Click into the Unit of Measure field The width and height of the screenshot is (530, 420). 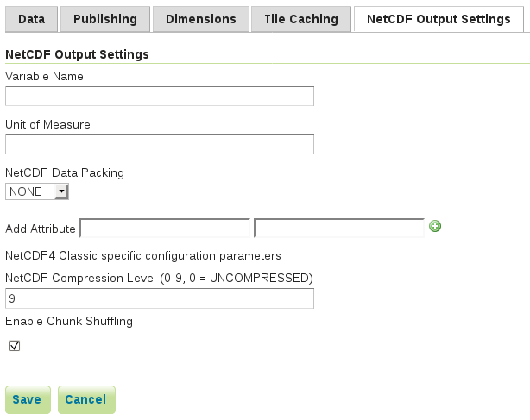(x=160, y=144)
